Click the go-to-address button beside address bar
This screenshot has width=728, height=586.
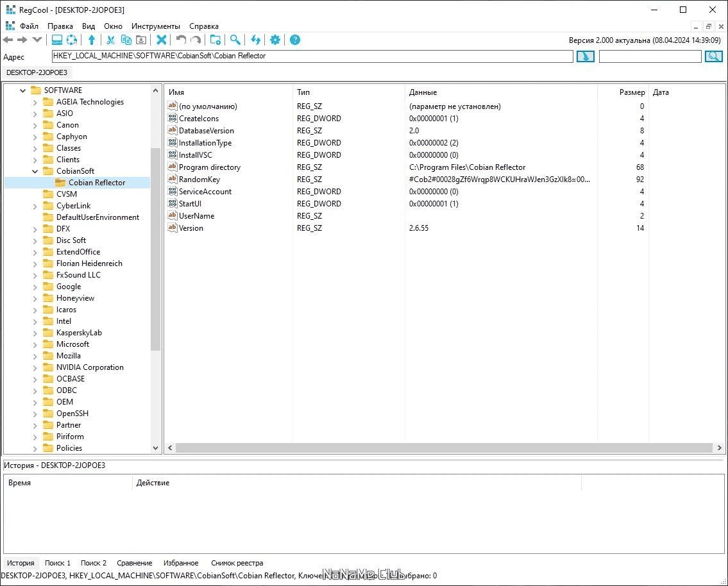tap(585, 56)
